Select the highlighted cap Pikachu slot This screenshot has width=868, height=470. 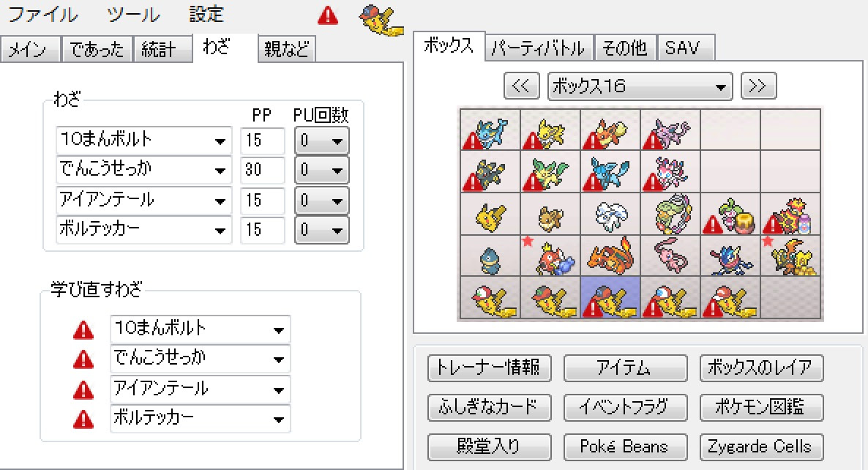click(x=610, y=298)
